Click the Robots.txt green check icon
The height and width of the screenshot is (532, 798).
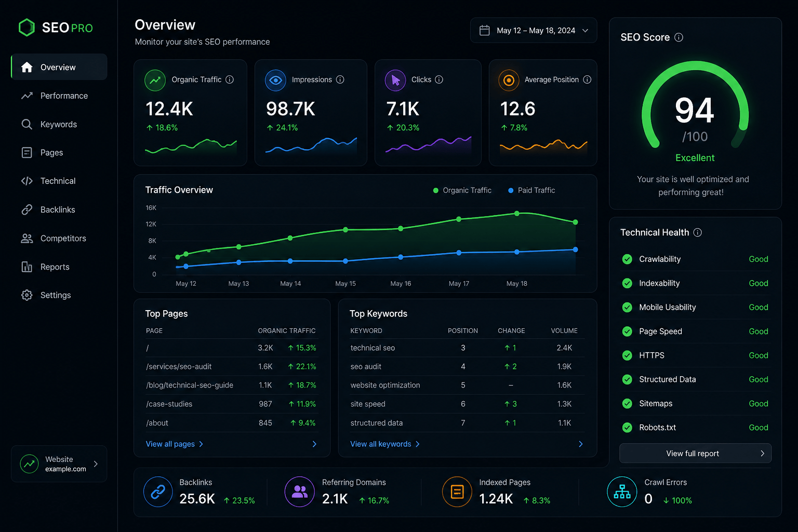[627, 428]
